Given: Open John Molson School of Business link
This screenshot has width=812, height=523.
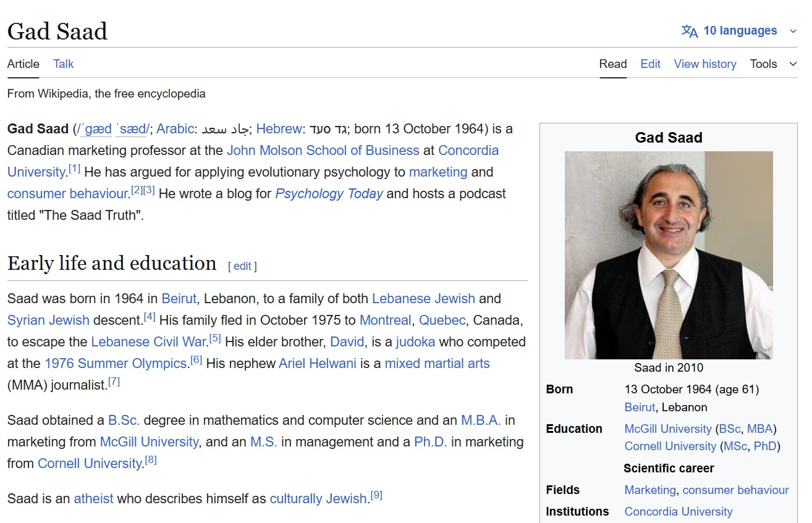Looking at the screenshot, I should click(323, 151).
